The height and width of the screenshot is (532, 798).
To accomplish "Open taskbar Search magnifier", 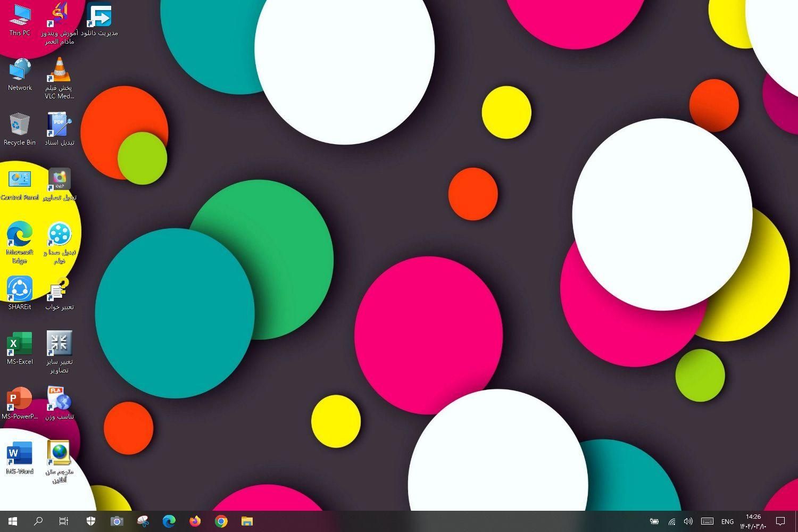I will click(38, 521).
